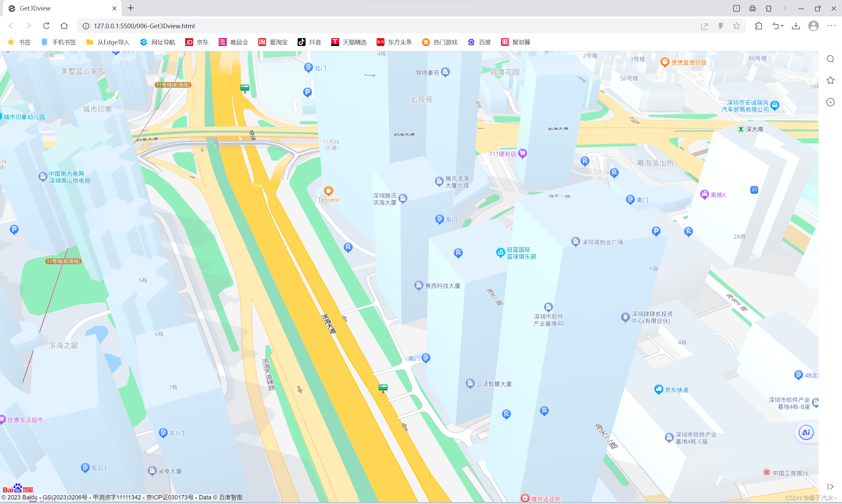Collapse the browser sidebar with arrow icon
This screenshot has height=504, width=842.
coord(830,487)
